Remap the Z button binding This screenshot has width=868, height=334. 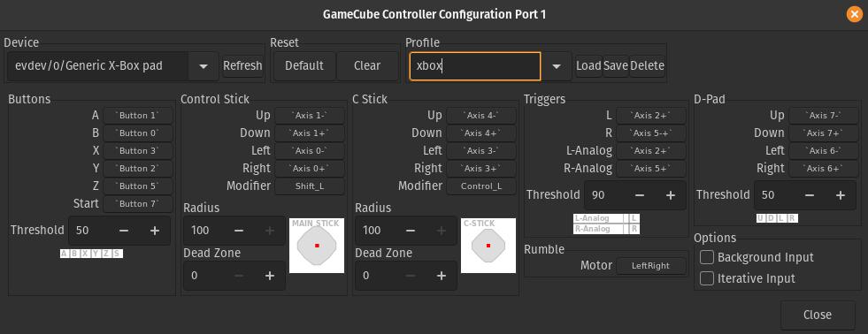pos(138,186)
